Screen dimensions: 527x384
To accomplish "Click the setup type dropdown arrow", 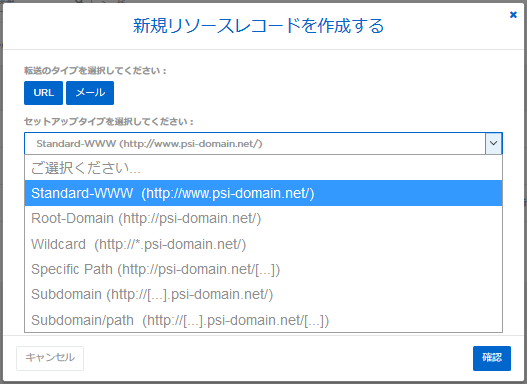I will pyautogui.click(x=493, y=143).
